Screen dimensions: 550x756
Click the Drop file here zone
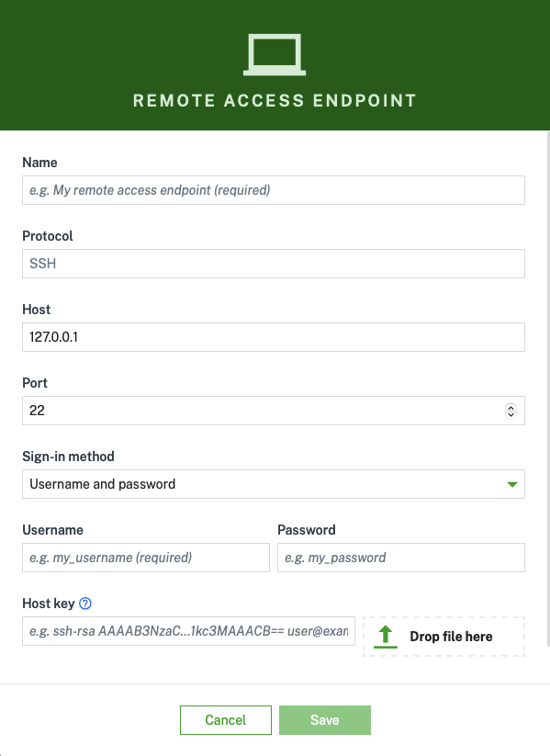(x=443, y=636)
